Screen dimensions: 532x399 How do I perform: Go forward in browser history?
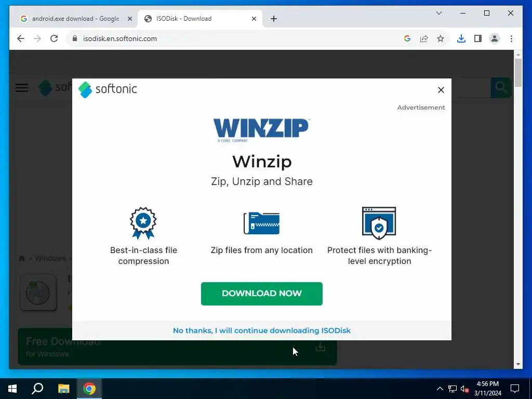click(37, 38)
